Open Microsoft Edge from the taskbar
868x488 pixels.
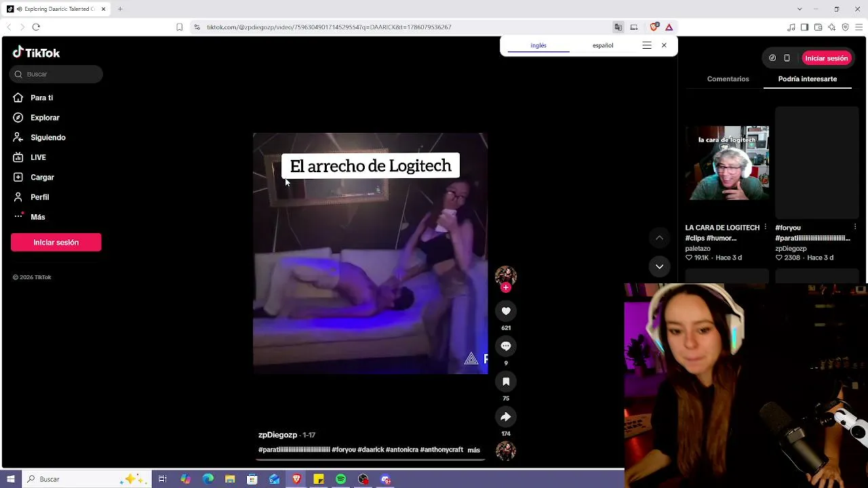(x=208, y=479)
